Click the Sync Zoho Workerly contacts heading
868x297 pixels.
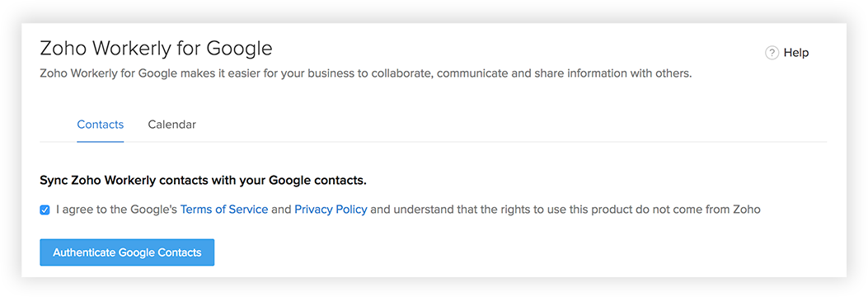coord(204,181)
